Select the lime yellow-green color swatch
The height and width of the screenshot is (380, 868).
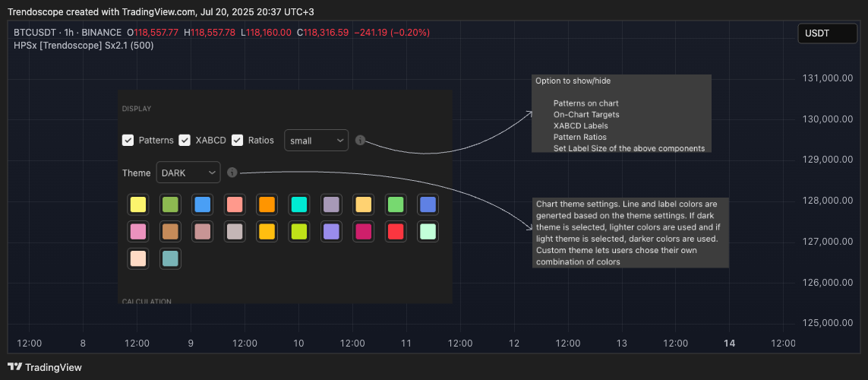click(299, 232)
